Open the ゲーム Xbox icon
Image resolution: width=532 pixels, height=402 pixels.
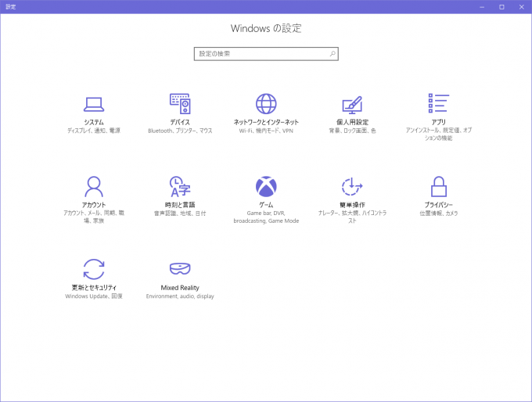click(x=266, y=187)
